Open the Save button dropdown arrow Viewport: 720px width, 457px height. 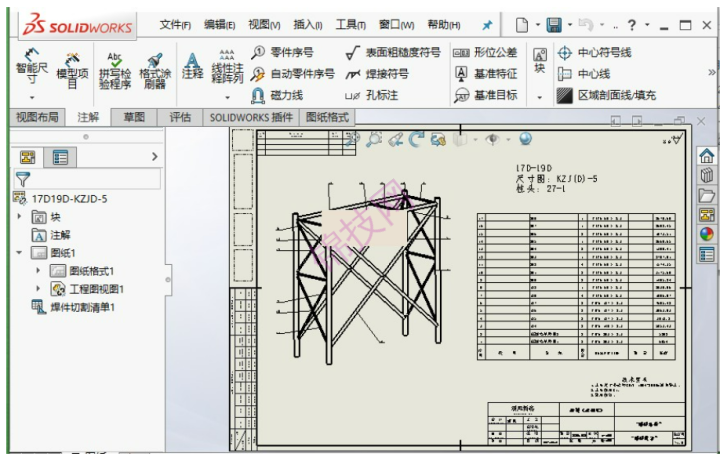point(570,25)
